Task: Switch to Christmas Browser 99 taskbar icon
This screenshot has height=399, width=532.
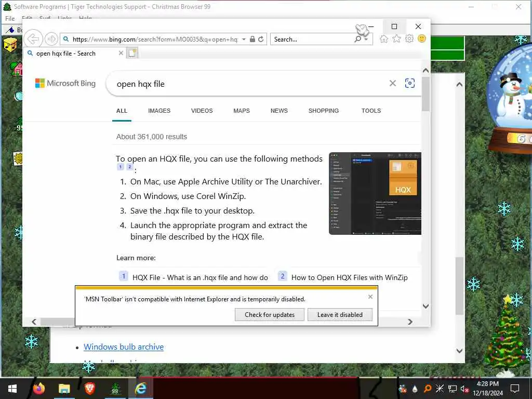Action: pyautogui.click(x=115, y=389)
